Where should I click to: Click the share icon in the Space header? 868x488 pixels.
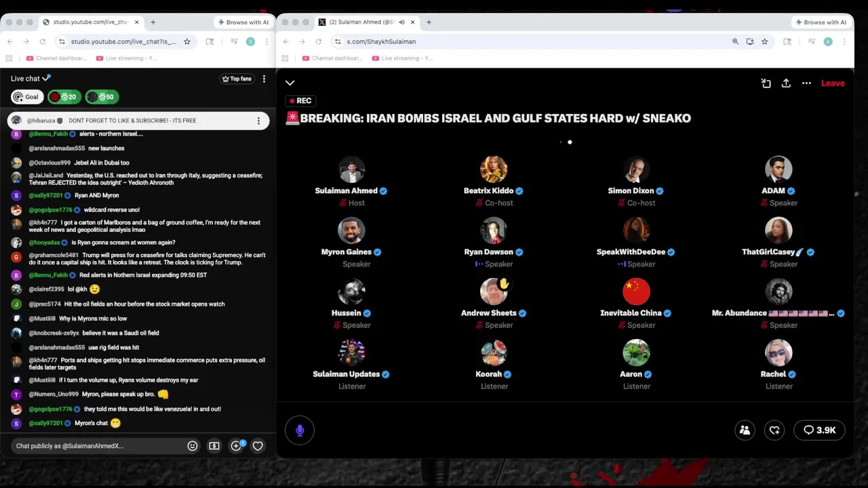pyautogui.click(x=786, y=83)
